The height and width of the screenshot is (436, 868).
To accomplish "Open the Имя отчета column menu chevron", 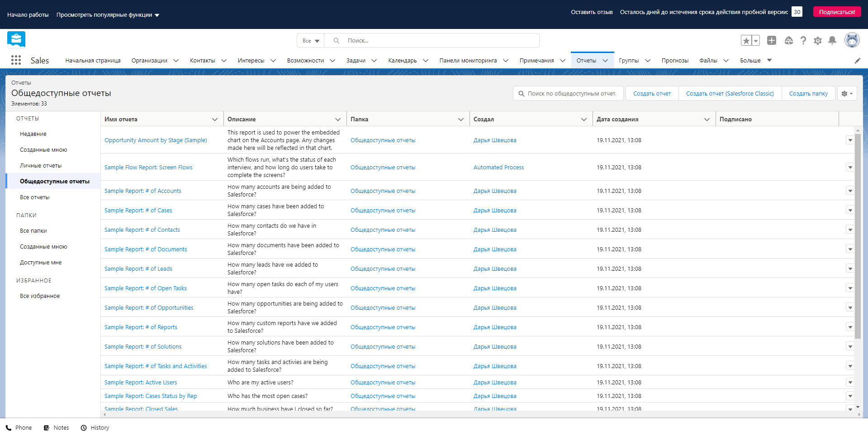I will tap(215, 120).
